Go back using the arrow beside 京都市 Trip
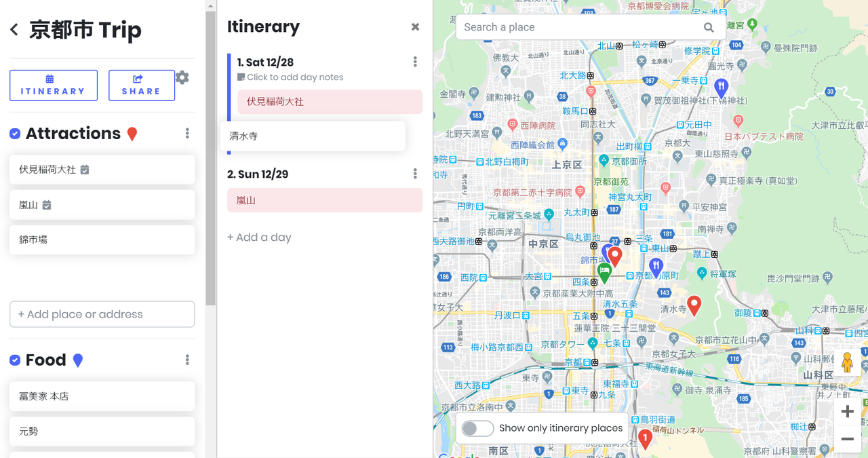 (14, 30)
